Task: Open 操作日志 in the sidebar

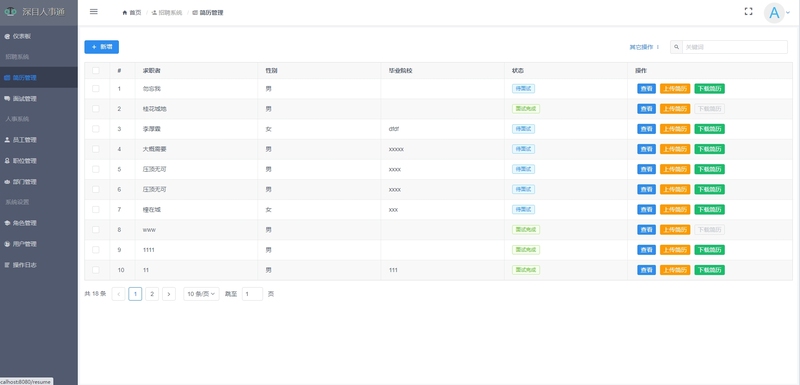Action: point(39,265)
